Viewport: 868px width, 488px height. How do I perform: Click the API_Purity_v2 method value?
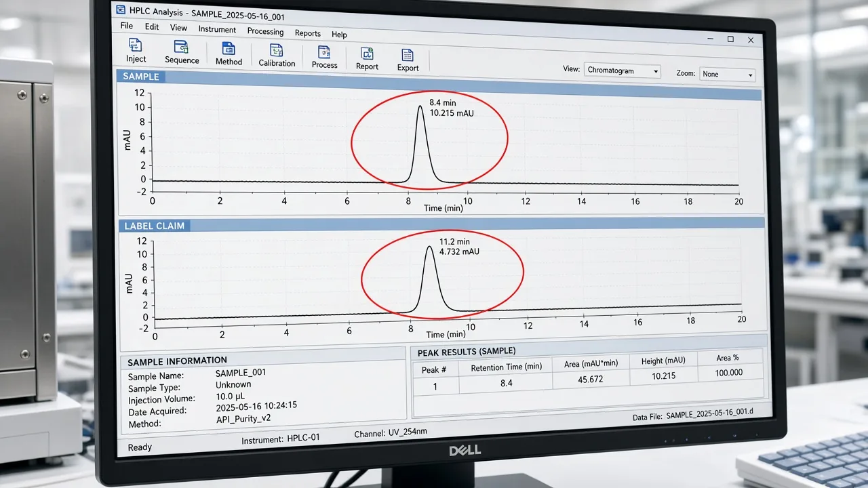point(243,419)
